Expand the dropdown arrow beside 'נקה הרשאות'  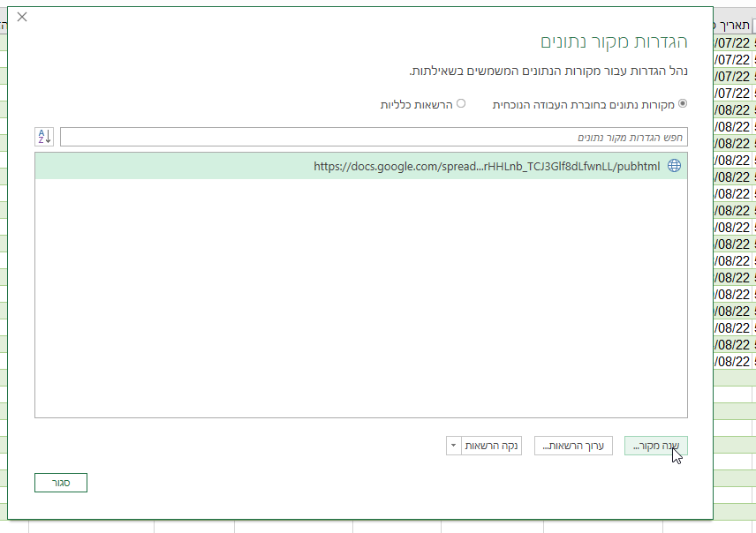click(x=453, y=446)
